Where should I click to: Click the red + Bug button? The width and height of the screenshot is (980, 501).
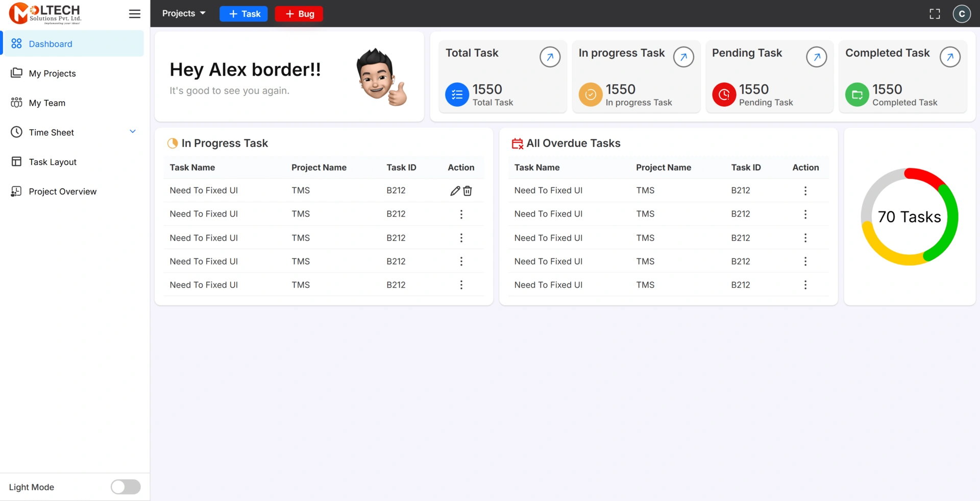pos(299,14)
